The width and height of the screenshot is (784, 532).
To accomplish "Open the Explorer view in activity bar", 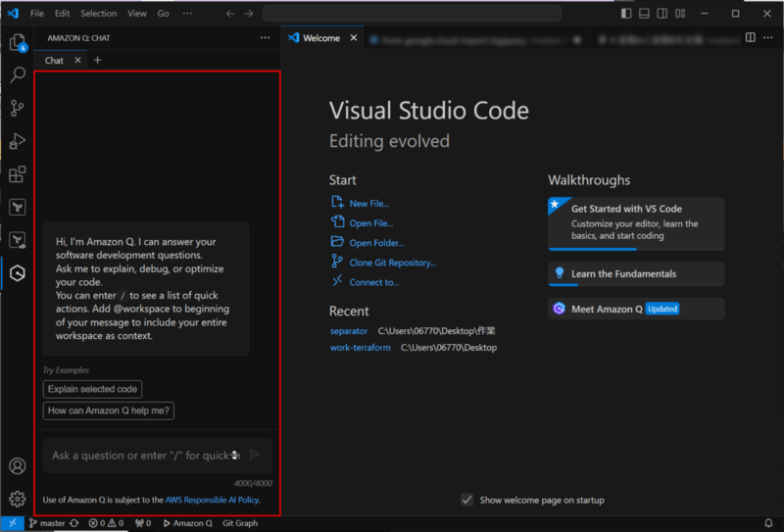I will click(x=17, y=42).
